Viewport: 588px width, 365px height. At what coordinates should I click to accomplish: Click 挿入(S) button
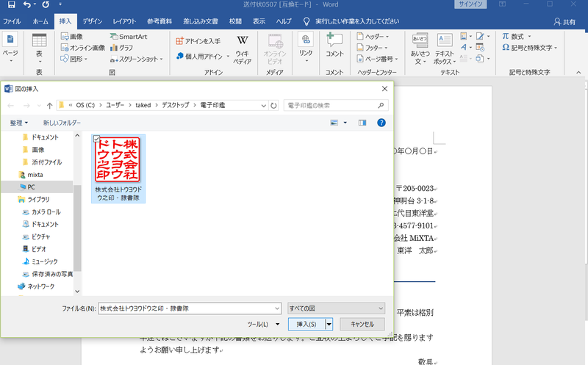coord(306,324)
